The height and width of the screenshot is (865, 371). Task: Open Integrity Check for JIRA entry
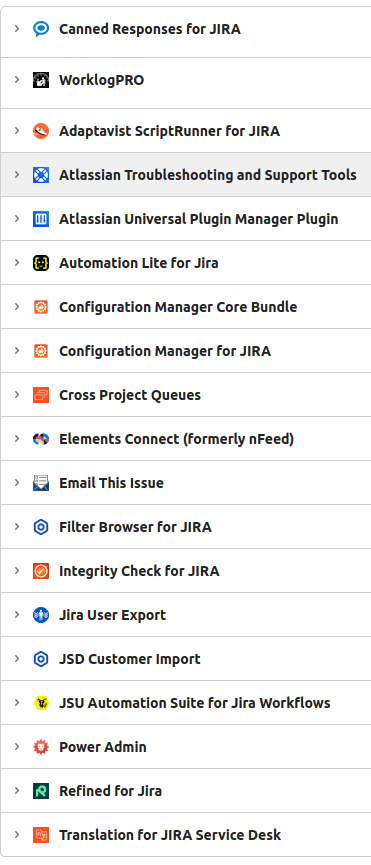tap(139, 571)
